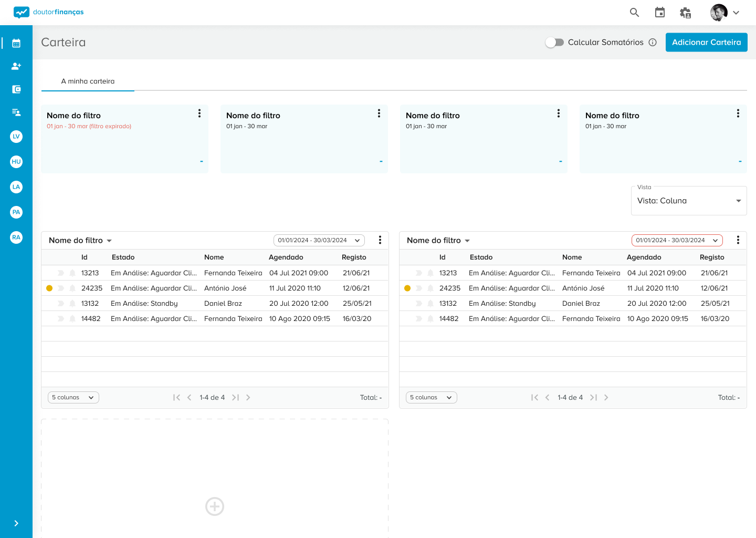Click the plus icon to add panel
Viewport: 756px width, 538px height.
pyautogui.click(x=215, y=506)
